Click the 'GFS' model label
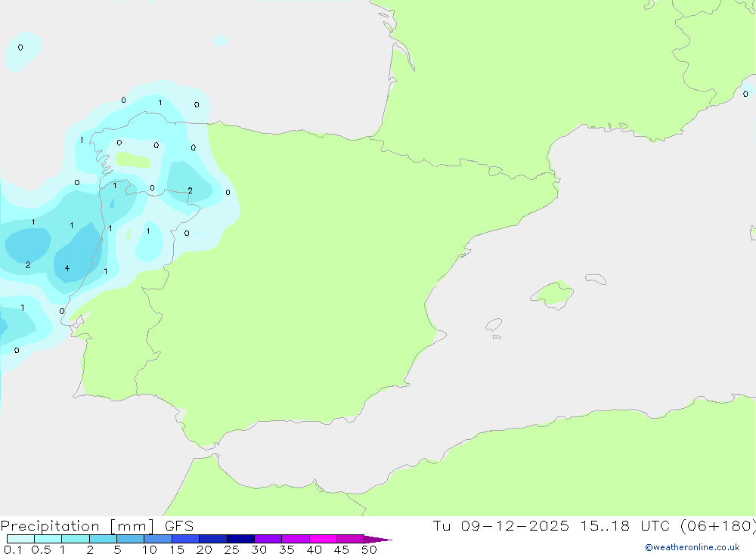The image size is (756, 554). (x=179, y=526)
